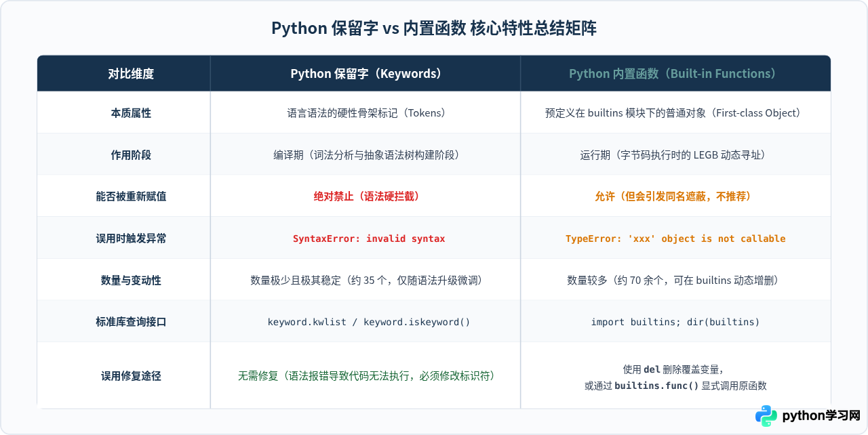Click the 误用时触发异常 row label

coord(131,239)
